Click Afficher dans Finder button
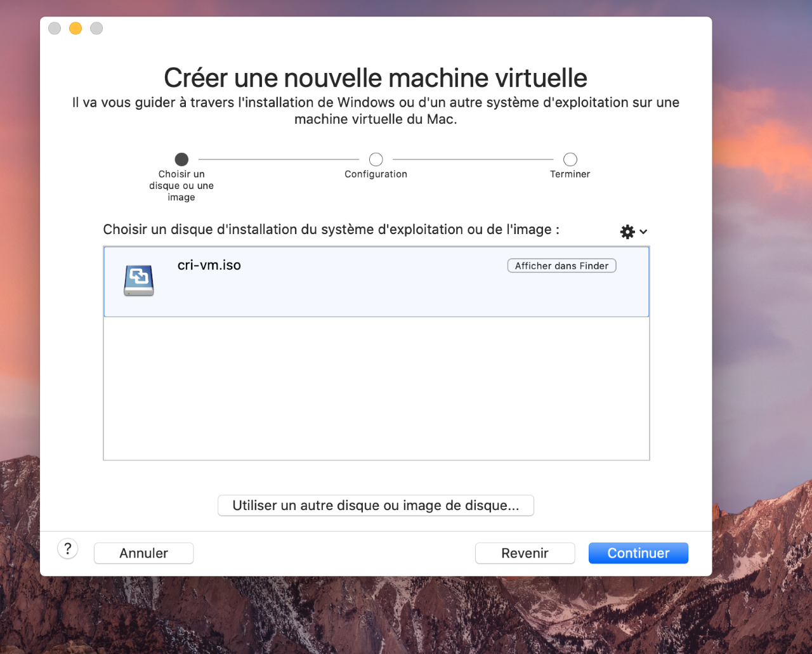 pos(561,266)
